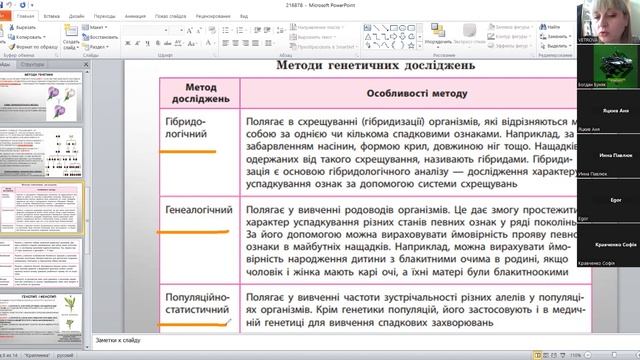Click the increase list level icon
This screenshot has width=640, height=360.
(x=267, y=30)
